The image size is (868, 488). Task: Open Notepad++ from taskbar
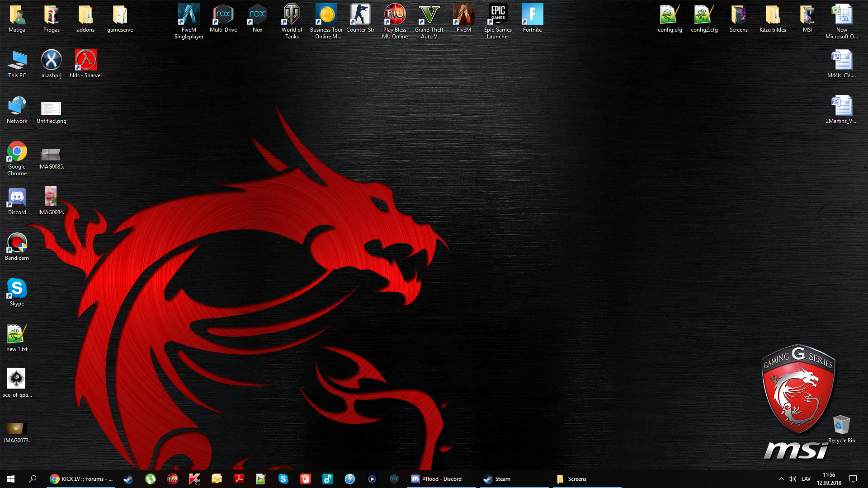(x=261, y=479)
